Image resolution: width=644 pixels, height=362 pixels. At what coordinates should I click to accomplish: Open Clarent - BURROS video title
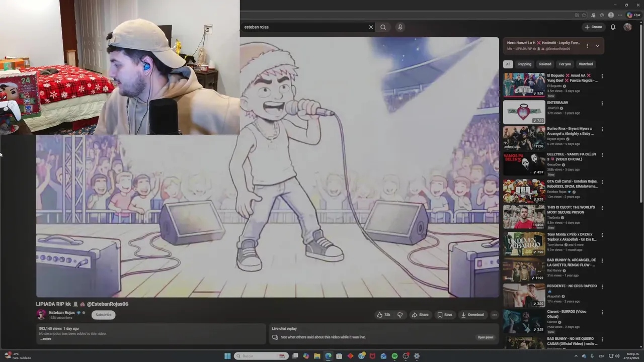coord(567,314)
